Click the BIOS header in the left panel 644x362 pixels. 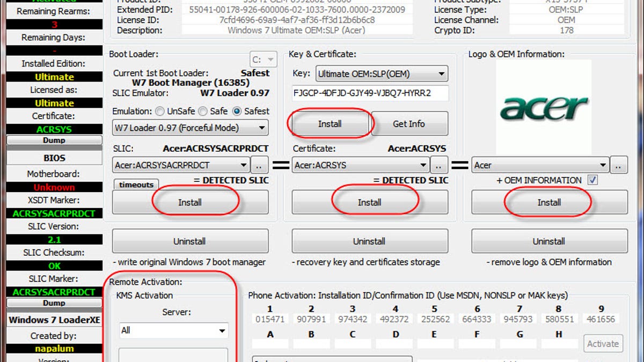[54, 158]
